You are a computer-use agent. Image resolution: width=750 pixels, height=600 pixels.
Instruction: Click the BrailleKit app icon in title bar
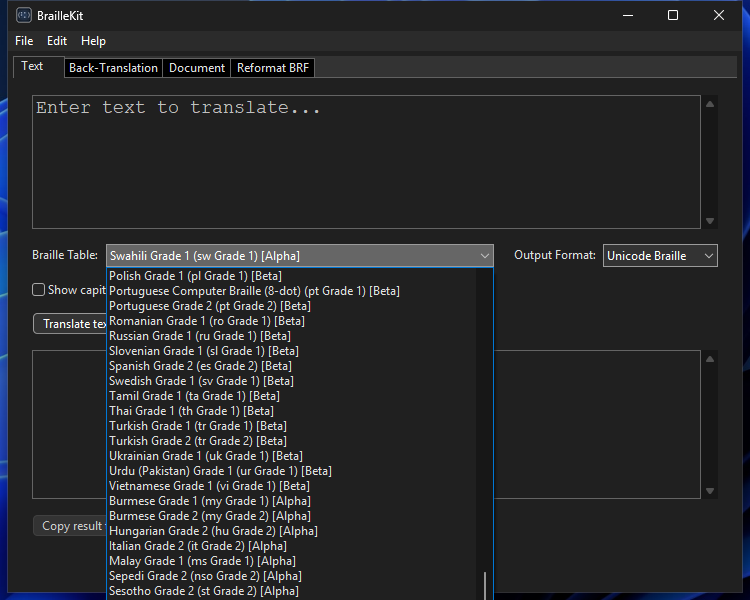(x=23, y=15)
